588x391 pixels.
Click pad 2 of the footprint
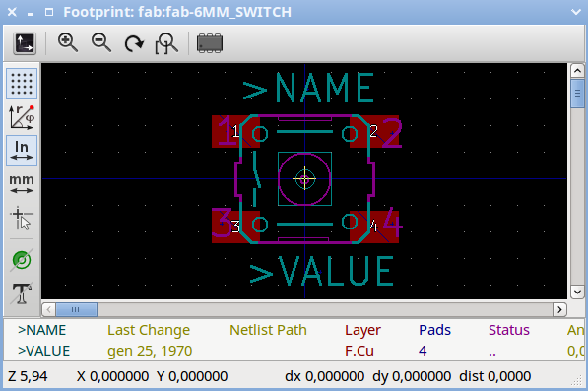coord(374,131)
